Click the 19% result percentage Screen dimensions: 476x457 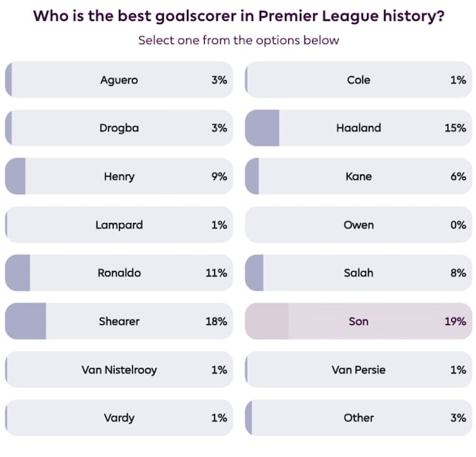(455, 321)
